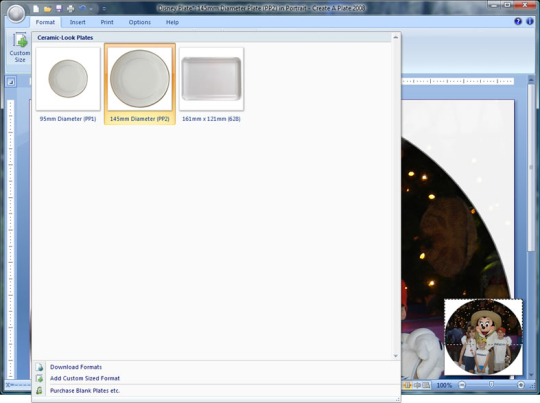540x403 pixels.
Task: Click the vertical ruler at the left edge
Action: [10, 239]
